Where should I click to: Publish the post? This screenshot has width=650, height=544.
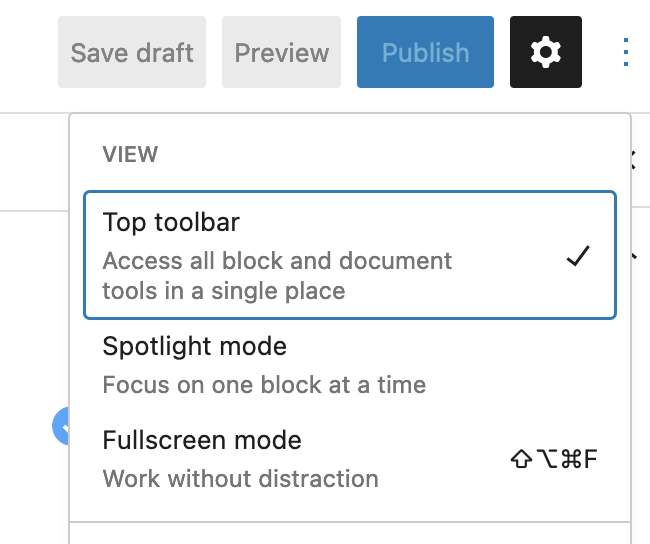[x=425, y=52]
